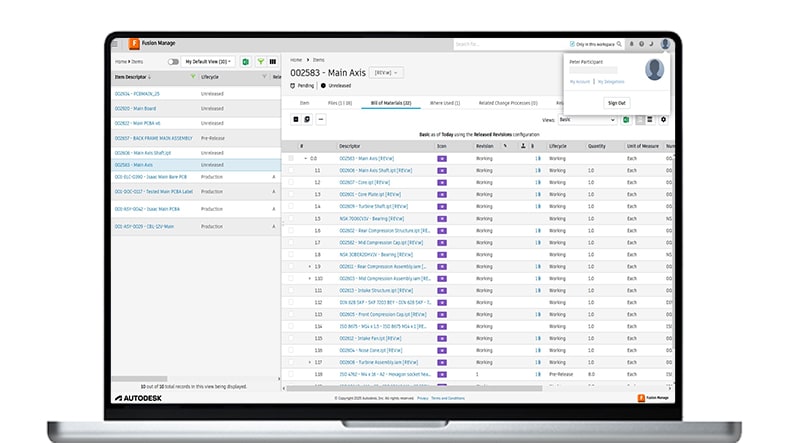Image resolution: width=788 pixels, height=444 pixels.
Task: Switch to the Where Used tab
Action: coord(443,102)
